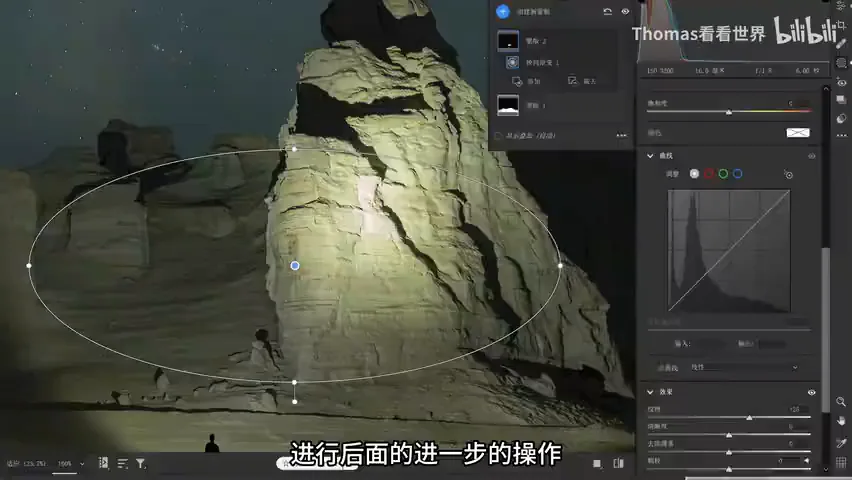Open the sort options icon in bottom bar
Screen dimensions: 852x480
pos(122,464)
